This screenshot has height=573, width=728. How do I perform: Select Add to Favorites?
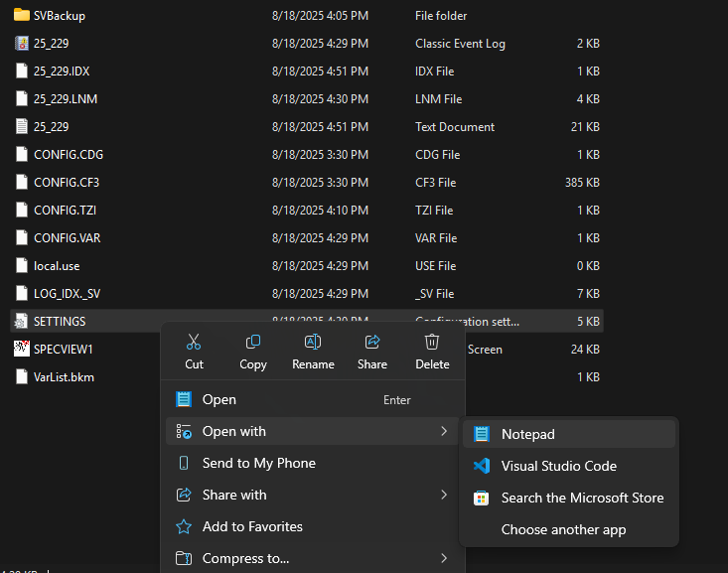pyautogui.click(x=252, y=526)
